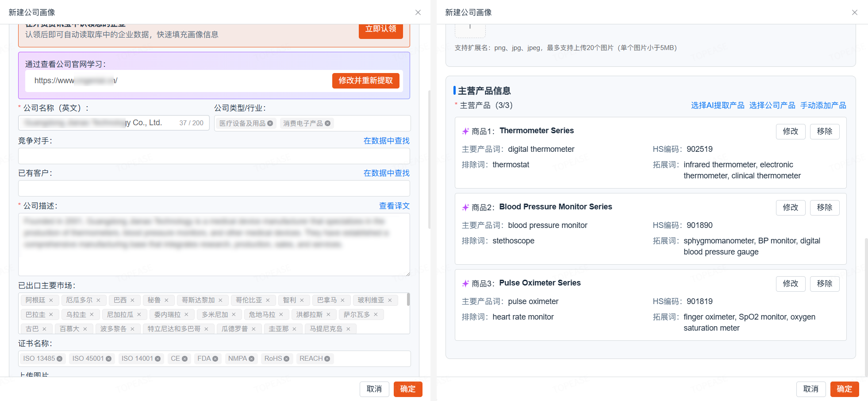Image resolution: width=868 pixels, height=401 pixels.
Task: Open 查看译文 for company description
Action: coord(394,206)
